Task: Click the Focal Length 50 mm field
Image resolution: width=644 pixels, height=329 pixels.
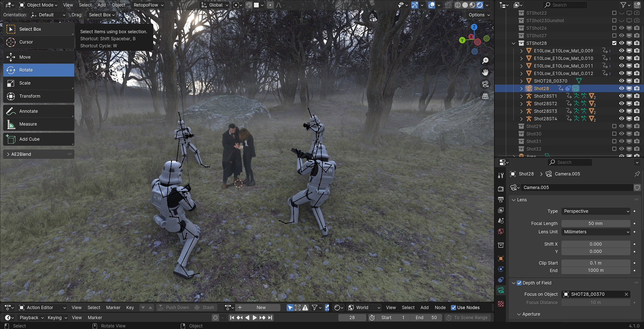Action: 596,224
